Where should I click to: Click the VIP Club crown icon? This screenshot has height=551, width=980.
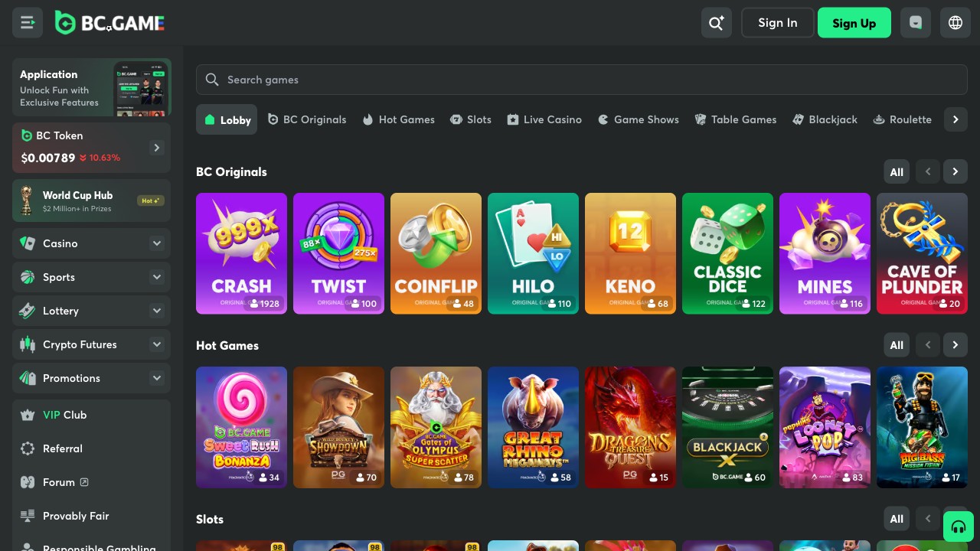[28, 415]
